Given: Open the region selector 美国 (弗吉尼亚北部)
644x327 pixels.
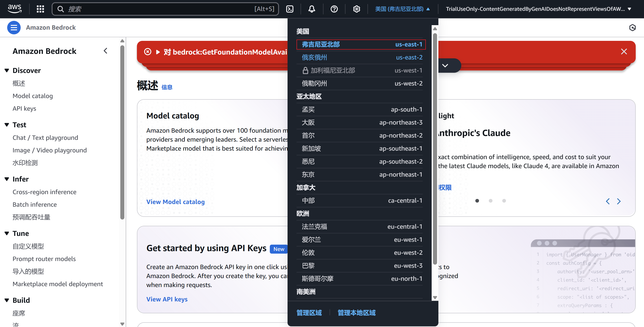Looking at the screenshot, I should (x=402, y=9).
